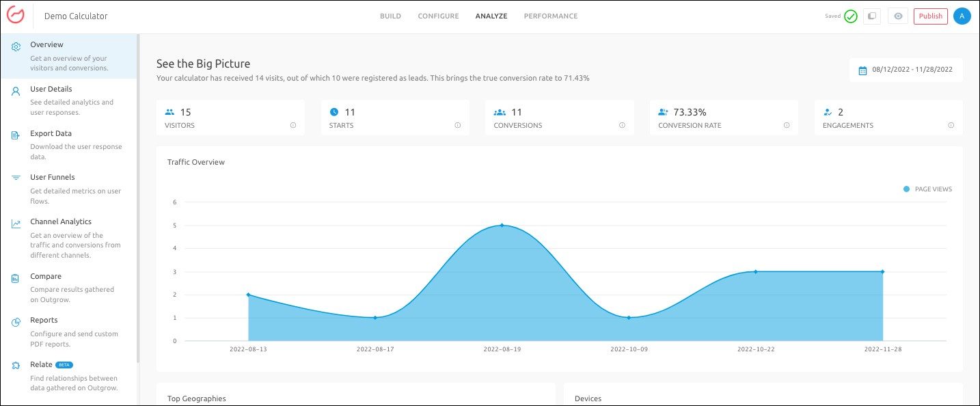The width and height of the screenshot is (980, 406).
Task: Open the duplicate pages icon beside Saved
Action: pos(871,16)
